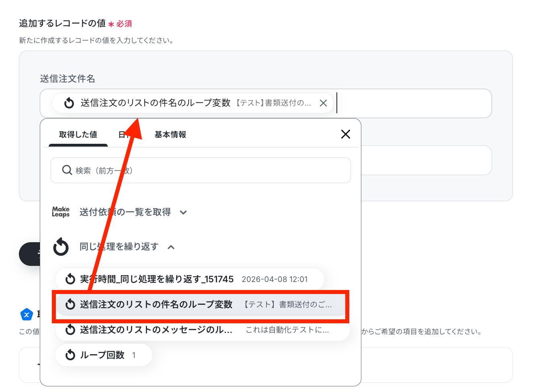
Task: Collapse the 同じ処理を繰り返す section
Action: point(171,247)
